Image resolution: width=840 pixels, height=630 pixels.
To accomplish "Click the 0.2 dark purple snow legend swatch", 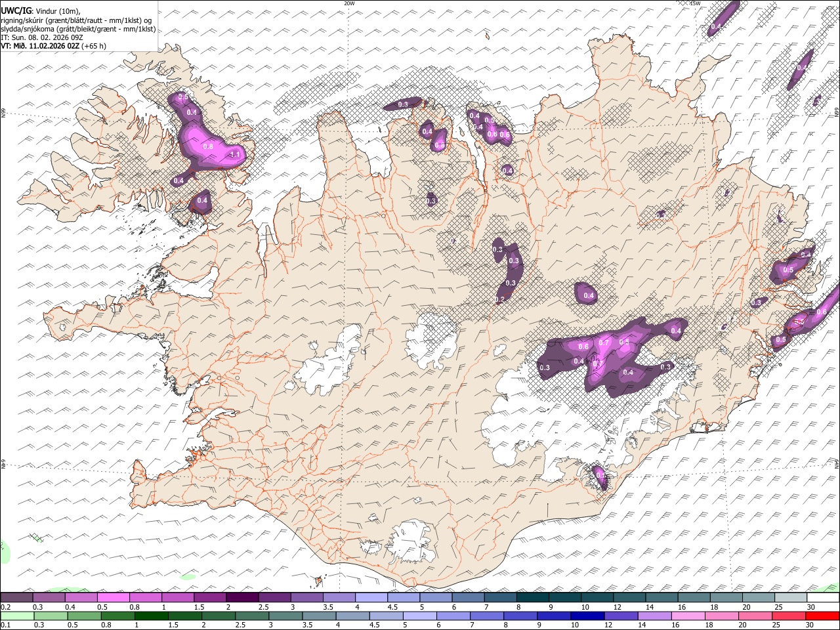I will click(16, 598).
